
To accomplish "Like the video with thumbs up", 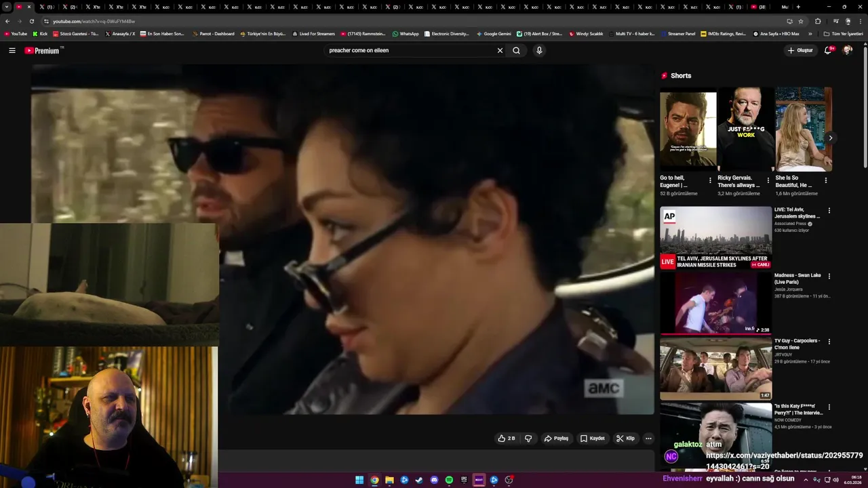I will tap(506, 439).
